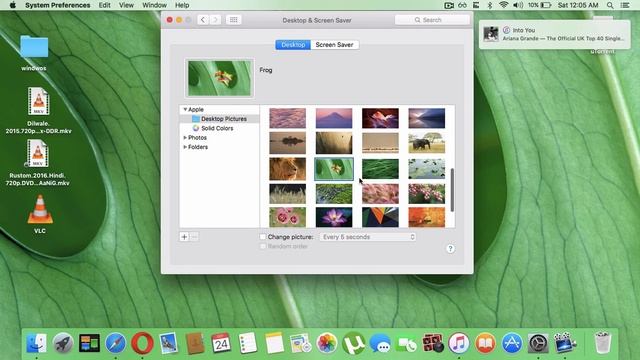Image resolution: width=640 pixels, height=360 pixels.
Task: Enable the Change picture checkbox
Action: pos(263,237)
